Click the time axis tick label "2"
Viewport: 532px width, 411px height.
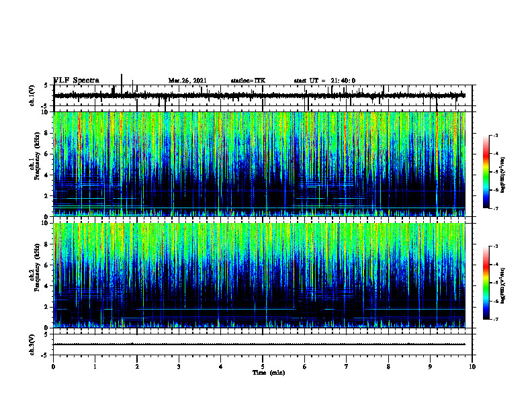[x=137, y=367]
